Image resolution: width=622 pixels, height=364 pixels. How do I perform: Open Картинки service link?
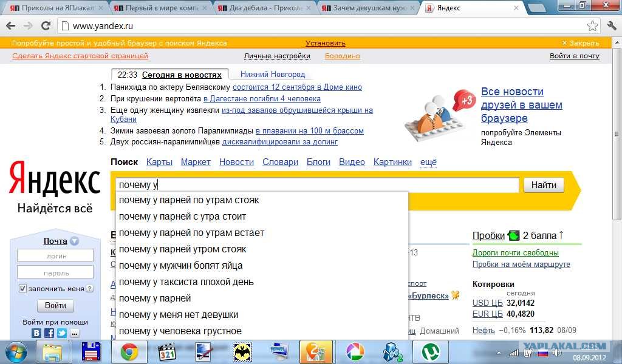pyautogui.click(x=392, y=162)
